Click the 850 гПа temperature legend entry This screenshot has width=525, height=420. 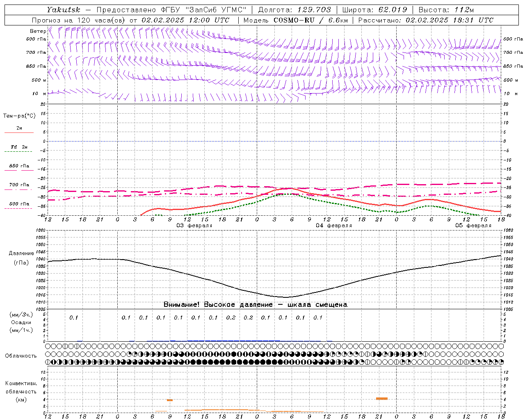pyautogui.click(x=19, y=166)
